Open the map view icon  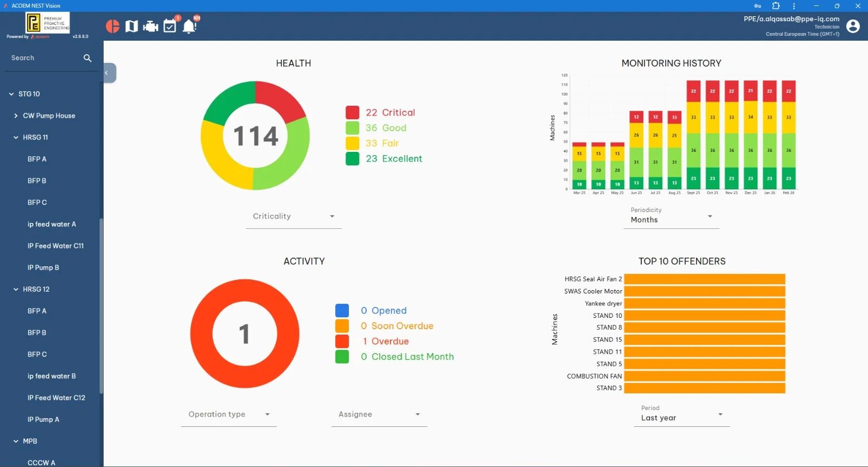click(132, 26)
